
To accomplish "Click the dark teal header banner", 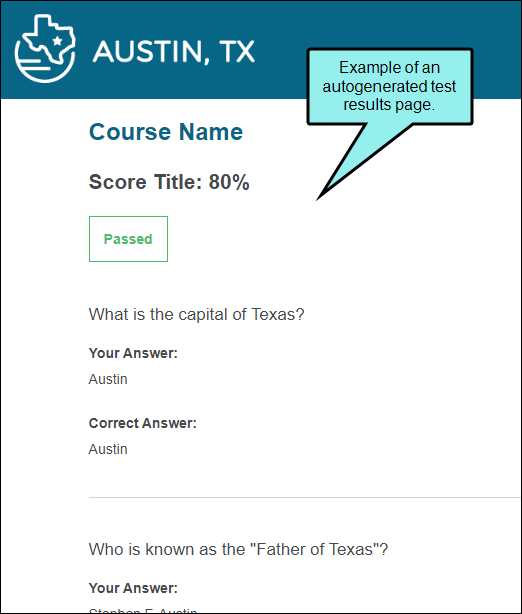I will (261, 50).
